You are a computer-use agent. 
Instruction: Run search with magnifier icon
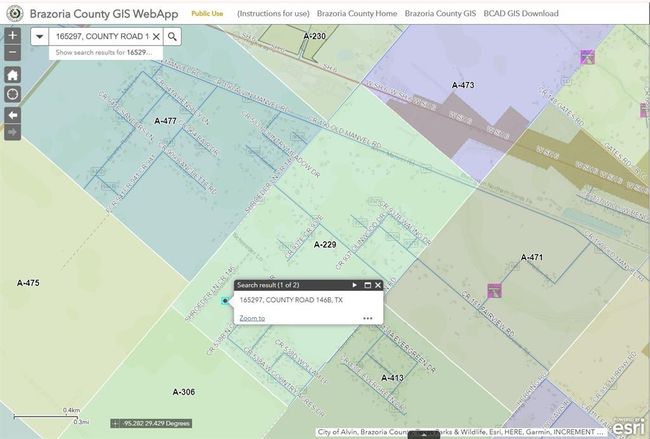pos(173,36)
